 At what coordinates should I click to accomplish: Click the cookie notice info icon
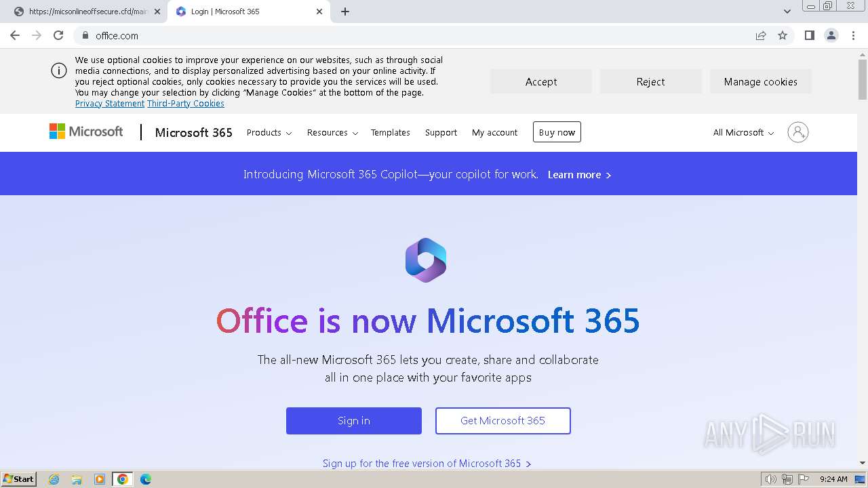point(59,71)
